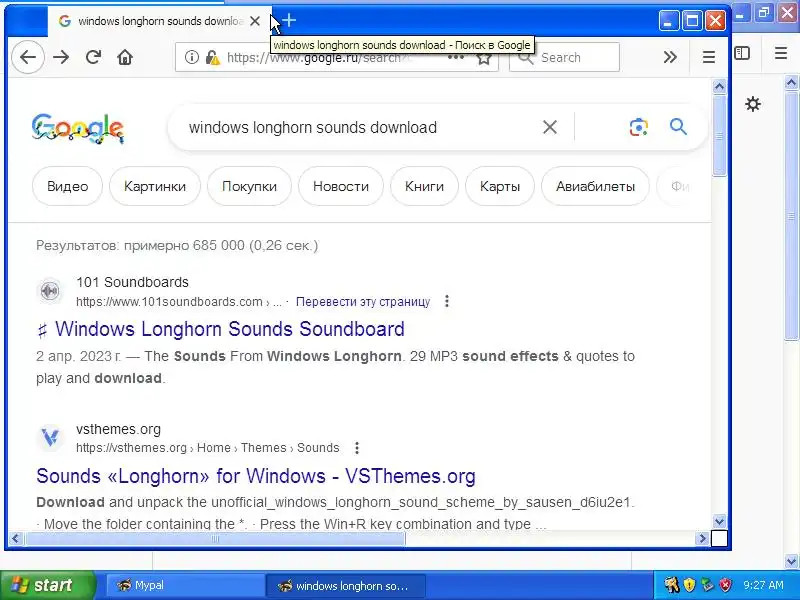Click the yellow shield tray icon

689,584
